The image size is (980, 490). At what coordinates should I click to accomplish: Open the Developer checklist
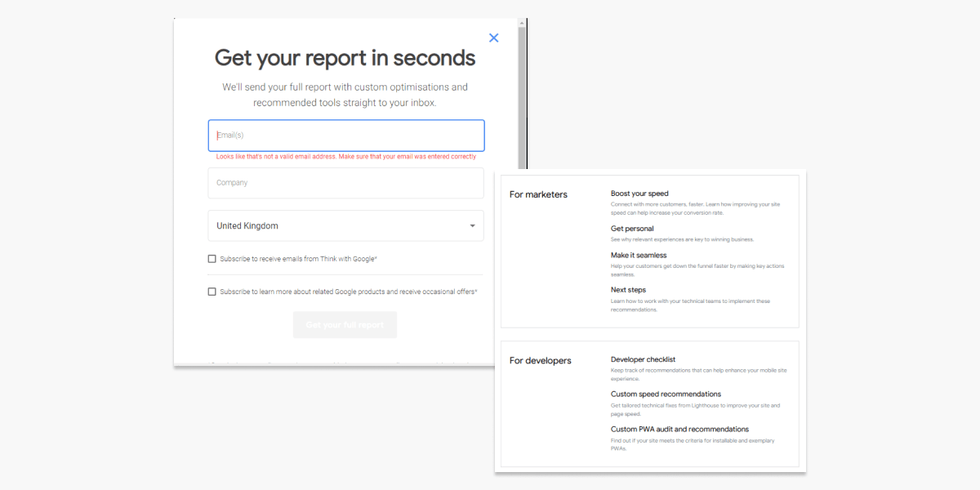[643, 359]
